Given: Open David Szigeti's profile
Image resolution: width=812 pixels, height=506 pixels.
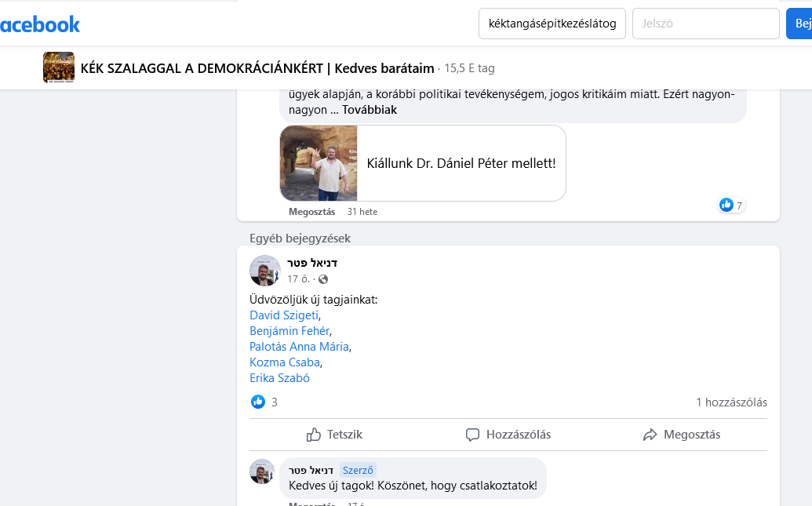Looking at the screenshot, I should click(x=284, y=315).
